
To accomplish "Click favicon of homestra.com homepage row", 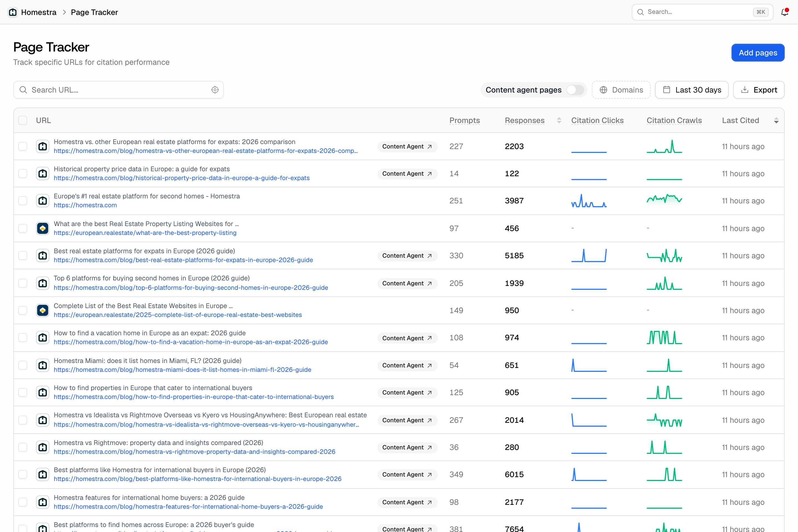I will click(43, 201).
